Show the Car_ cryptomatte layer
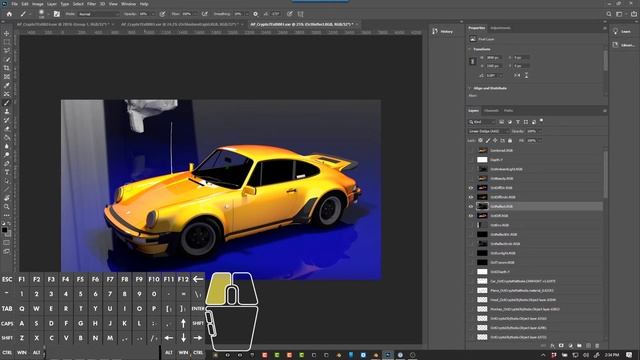This screenshot has height=360, width=640. pos(471,281)
